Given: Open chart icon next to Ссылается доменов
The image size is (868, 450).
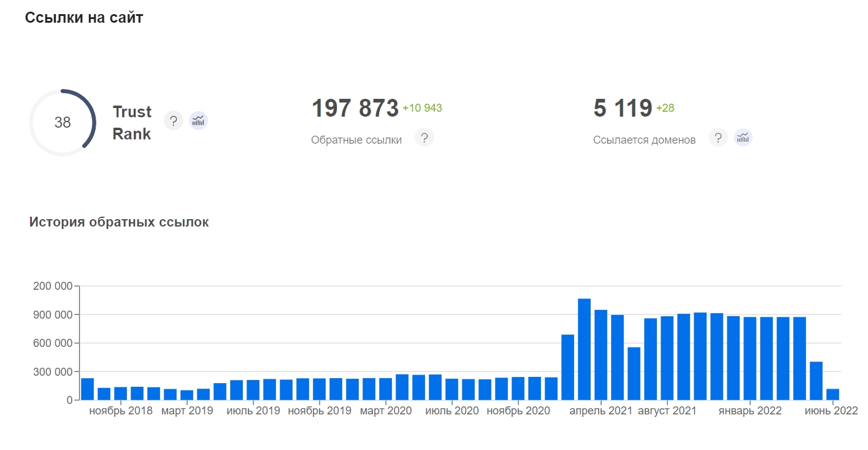Looking at the screenshot, I should [743, 138].
